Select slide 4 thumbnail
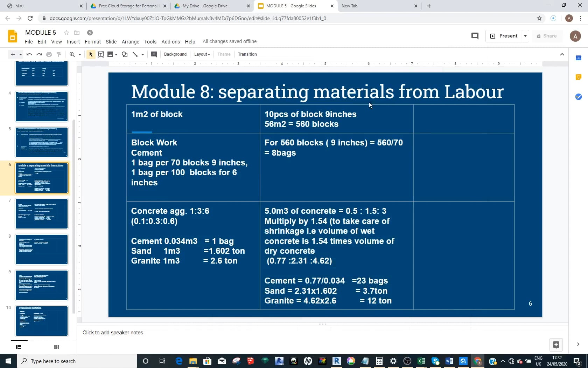 42,107
